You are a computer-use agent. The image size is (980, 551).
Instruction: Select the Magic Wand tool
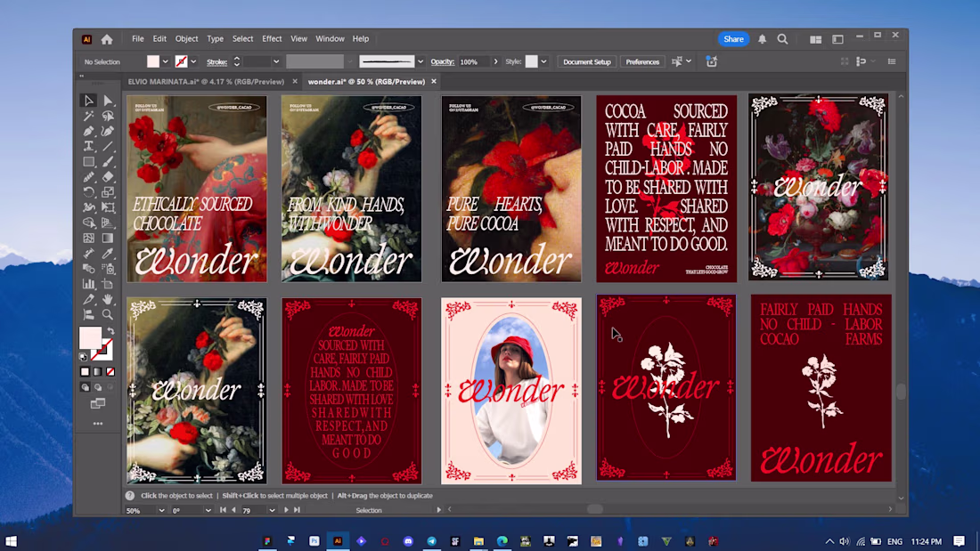[x=89, y=116]
